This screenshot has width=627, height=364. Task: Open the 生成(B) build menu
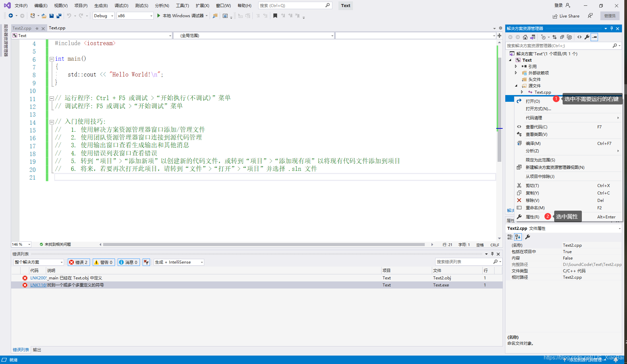tap(101, 5)
